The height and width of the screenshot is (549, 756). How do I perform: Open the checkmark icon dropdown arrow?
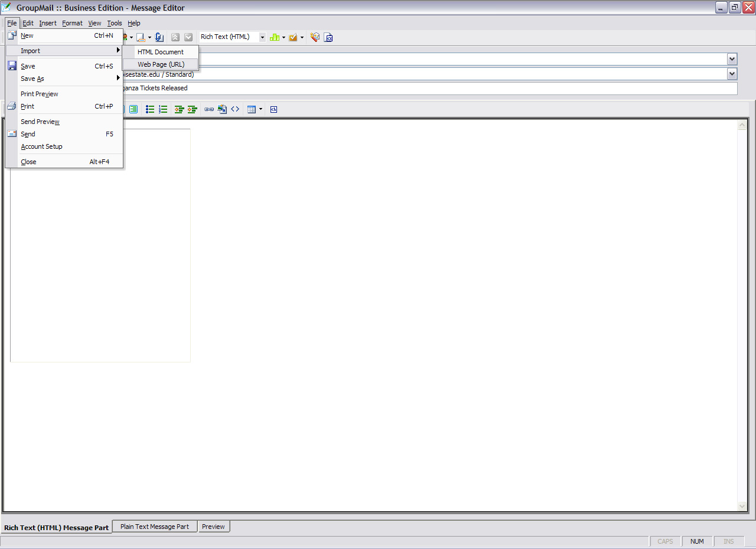coord(302,37)
